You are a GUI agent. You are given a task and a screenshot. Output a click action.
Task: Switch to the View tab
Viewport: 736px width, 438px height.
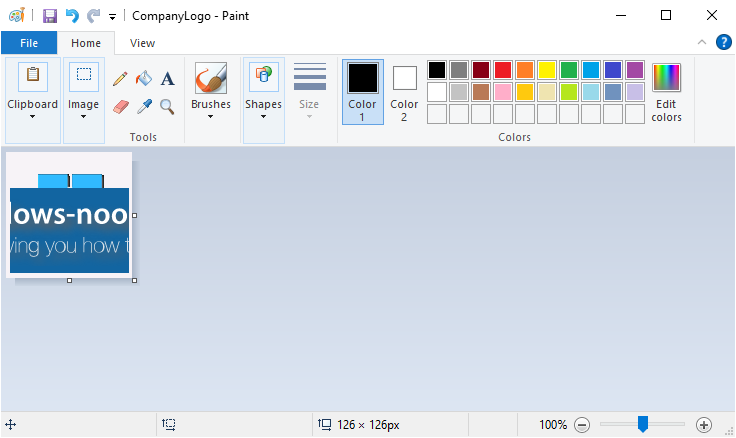142,43
